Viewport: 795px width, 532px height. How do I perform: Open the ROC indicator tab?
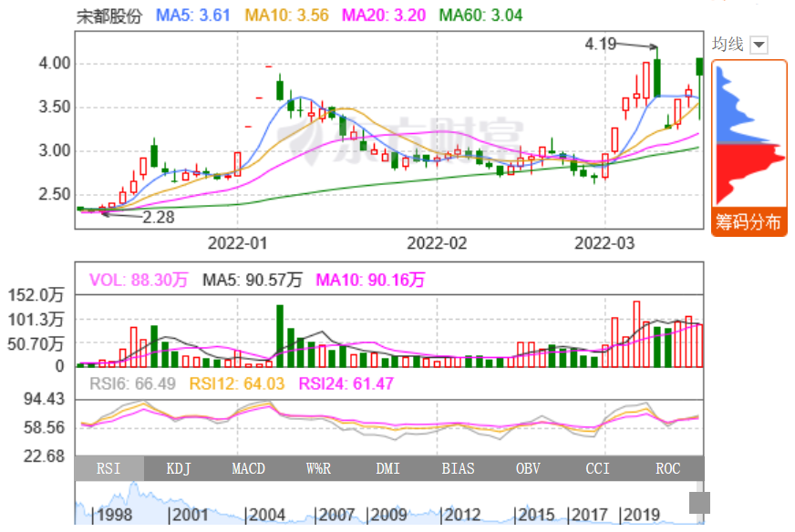pyautogui.click(x=668, y=468)
